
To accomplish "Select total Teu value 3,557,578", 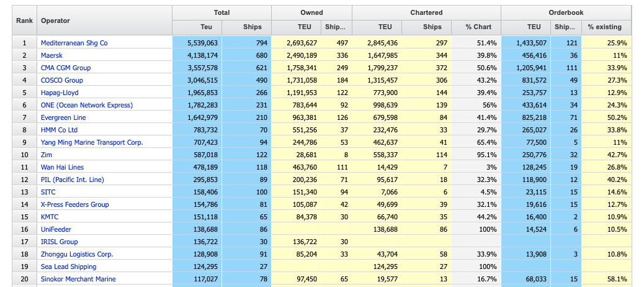I will pos(197,68).
